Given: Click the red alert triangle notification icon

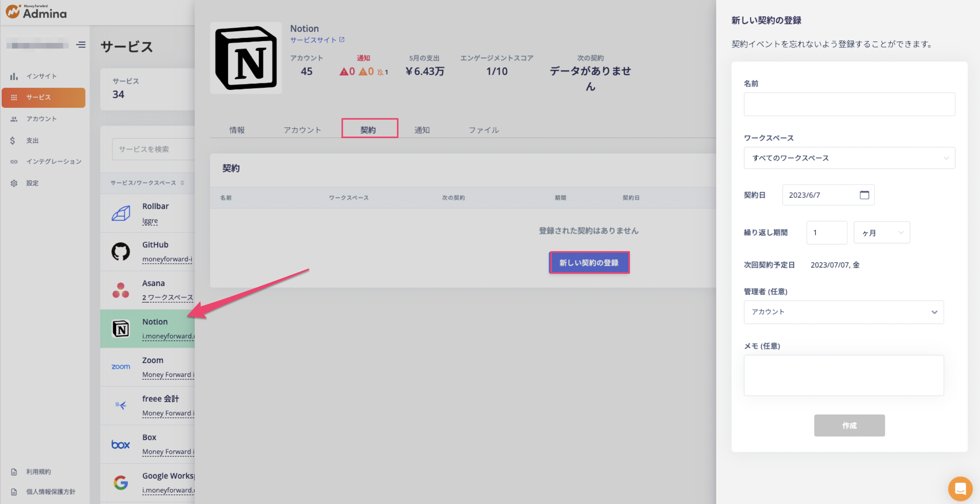Looking at the screenshot, I should [x=344, y=71].
